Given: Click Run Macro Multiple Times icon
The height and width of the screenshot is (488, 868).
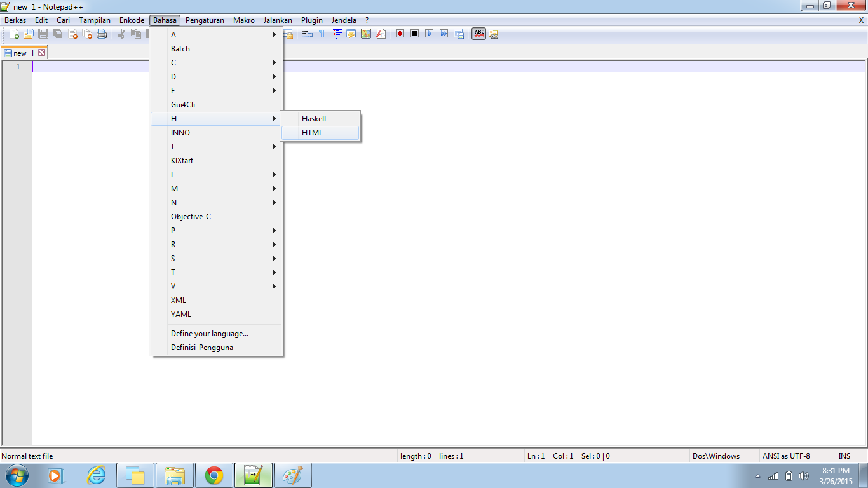Looking at the screenshot, I should point(444,34).
